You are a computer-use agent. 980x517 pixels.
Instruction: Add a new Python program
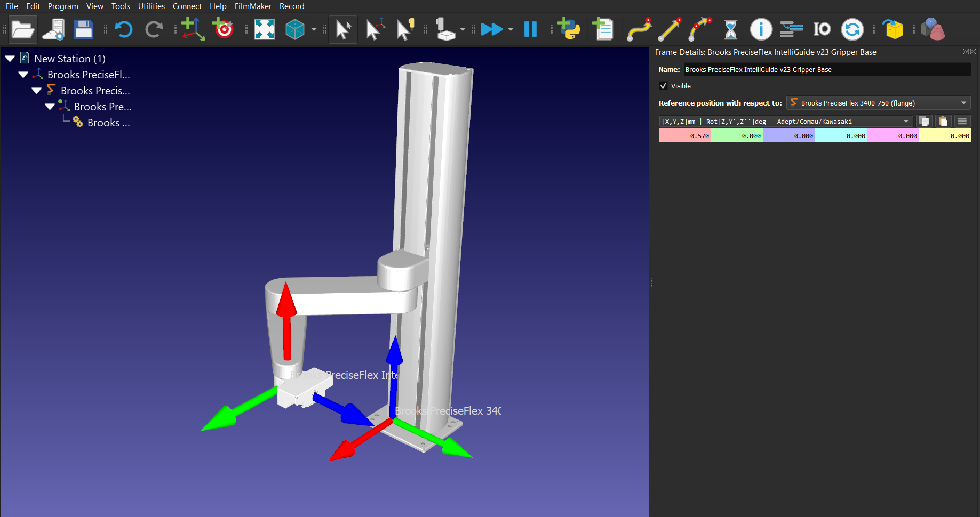tap(568, 29)
